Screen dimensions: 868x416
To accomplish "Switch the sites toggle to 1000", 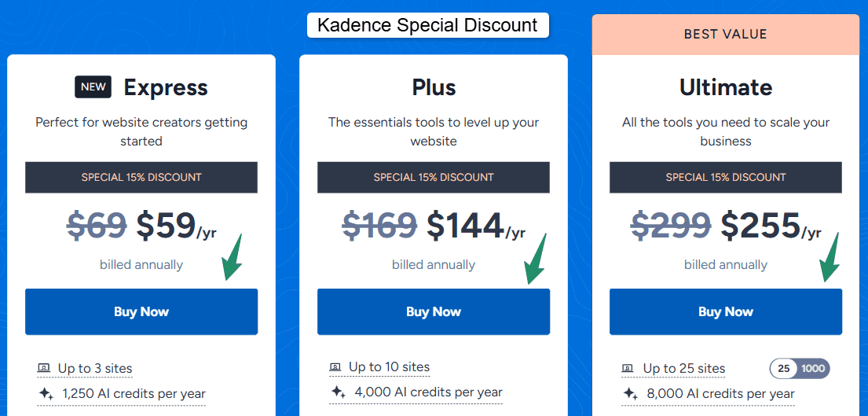I will (813, 369).
